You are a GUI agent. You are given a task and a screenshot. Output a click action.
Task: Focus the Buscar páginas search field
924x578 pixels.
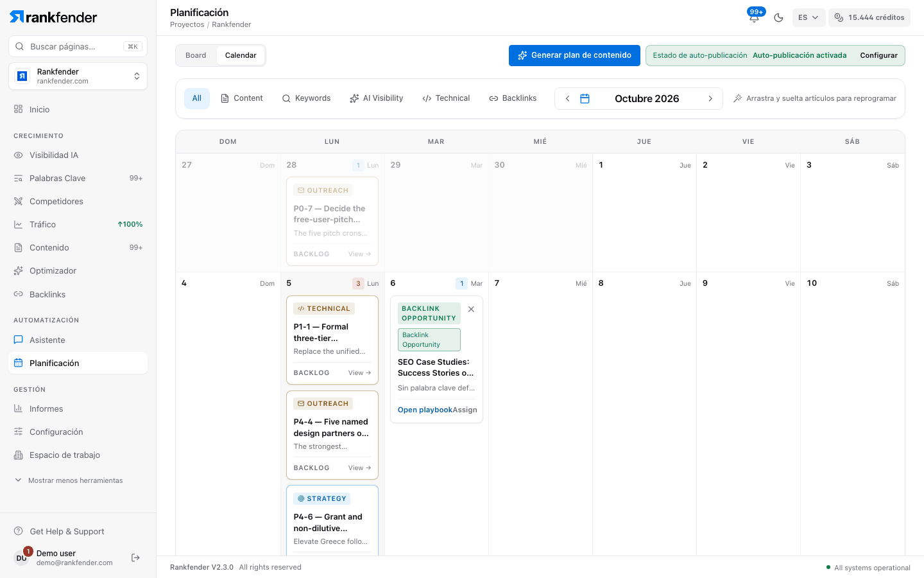(78, 46)
